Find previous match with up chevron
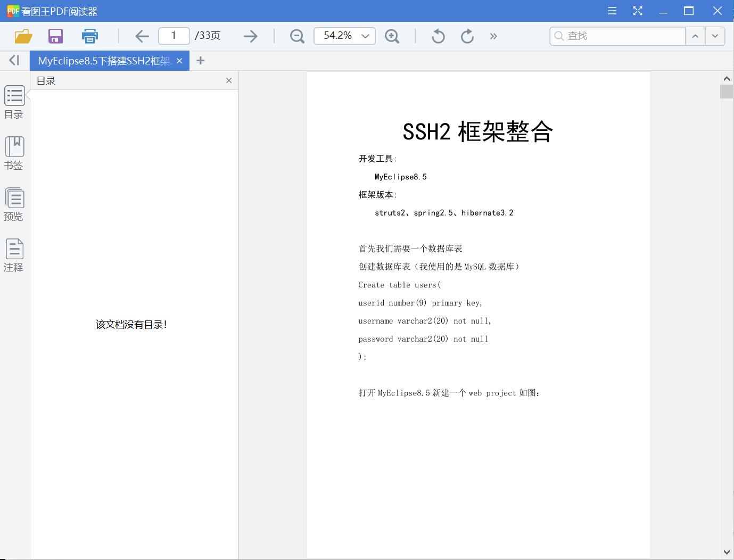This screenshot has height=560, width=734. click(695, 36)
